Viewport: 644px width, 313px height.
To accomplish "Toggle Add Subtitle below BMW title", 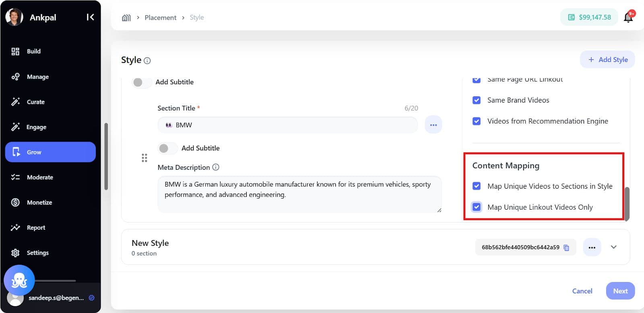I will pyautogui.click(x=167, y=148).
